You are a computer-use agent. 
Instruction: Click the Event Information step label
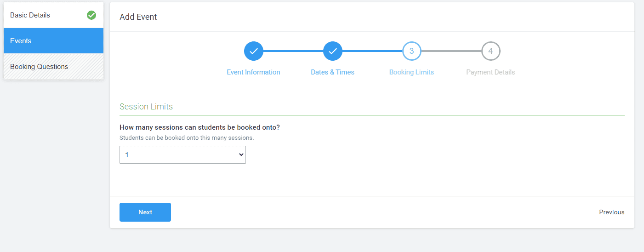[253, 72]
